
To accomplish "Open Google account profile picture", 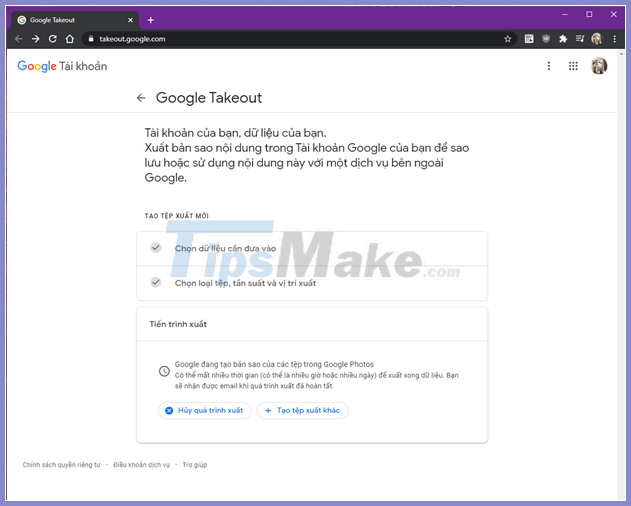I will (599, 66).
